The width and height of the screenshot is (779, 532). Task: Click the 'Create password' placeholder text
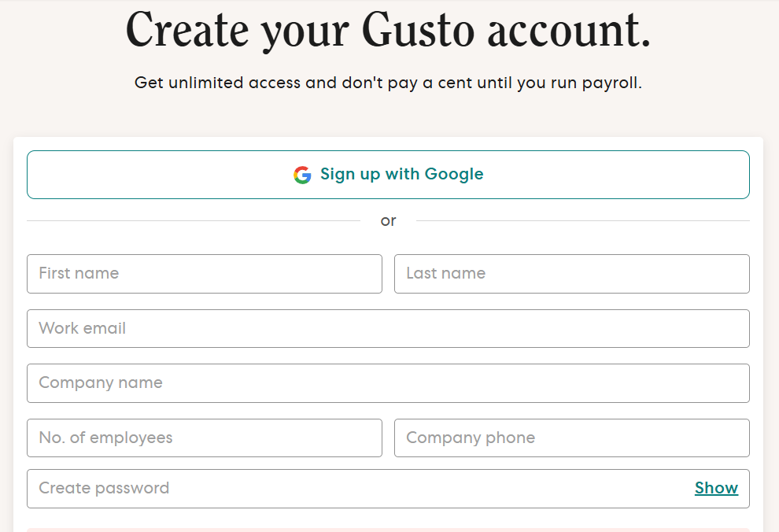[x=104, y=489]
